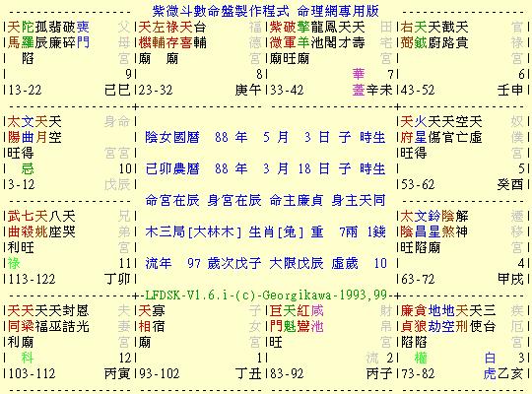532x394 pixels.
Task: Click the blue 白 star label
Action: pos(490,358)
